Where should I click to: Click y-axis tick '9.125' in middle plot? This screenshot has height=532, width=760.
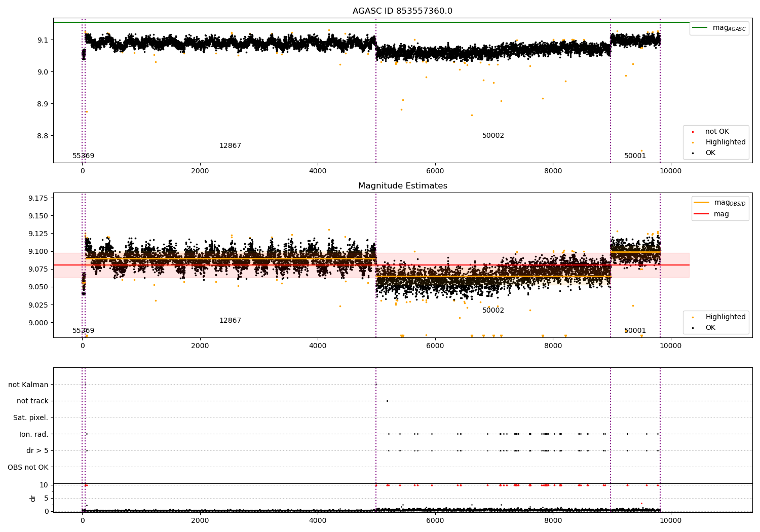[x=39, y=234]
